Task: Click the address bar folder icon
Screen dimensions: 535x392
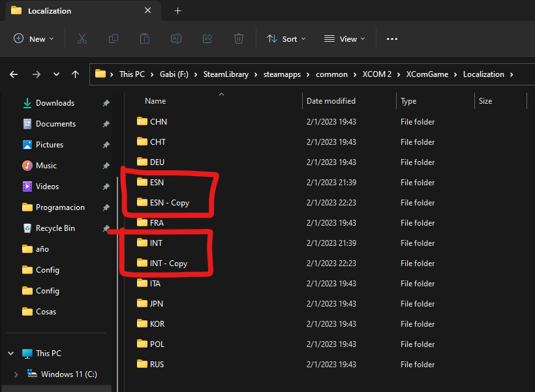Action: point(100,74)
